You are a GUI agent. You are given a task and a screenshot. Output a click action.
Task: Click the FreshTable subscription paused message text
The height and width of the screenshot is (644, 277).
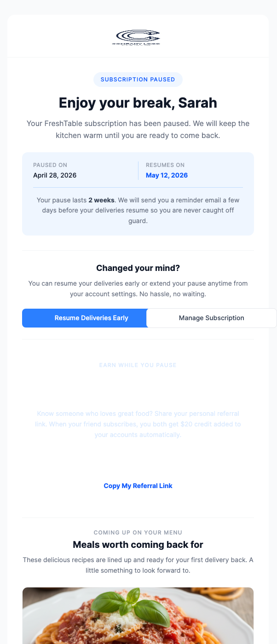[138, 130]
